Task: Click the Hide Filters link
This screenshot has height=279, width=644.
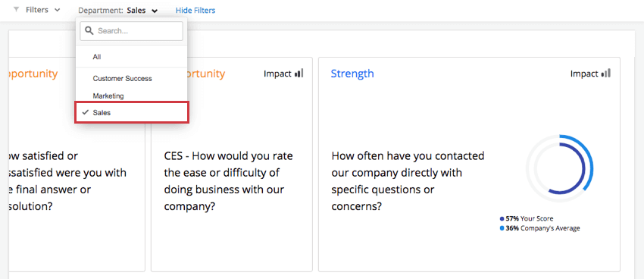Action: pos(195,11)
